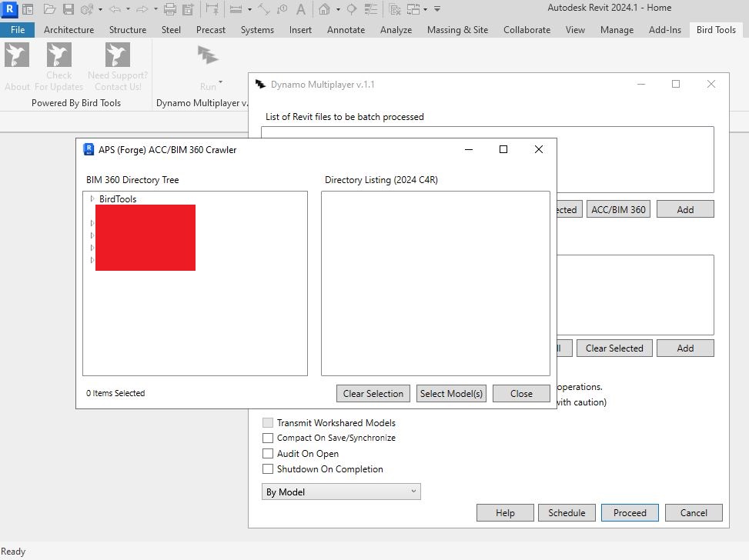
Task: Click the Proceed button
Action: (x=630, y=513)
